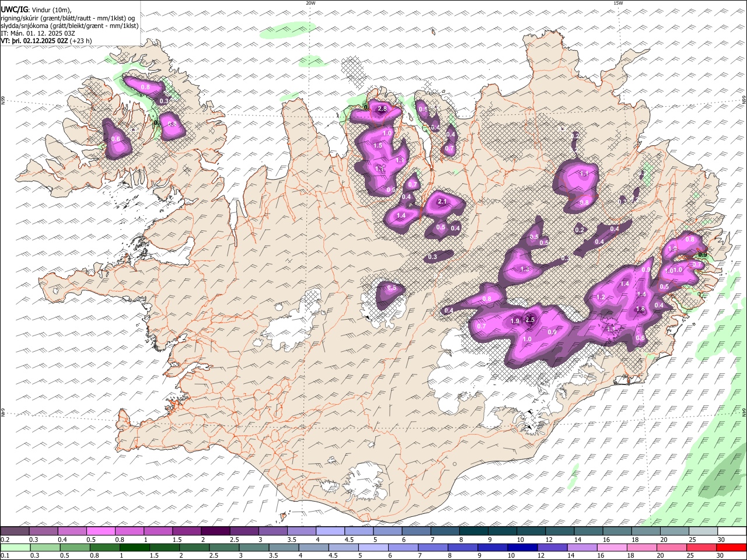
Task: Click the 20W longitude label at the top edge
Action: point(310,3)
